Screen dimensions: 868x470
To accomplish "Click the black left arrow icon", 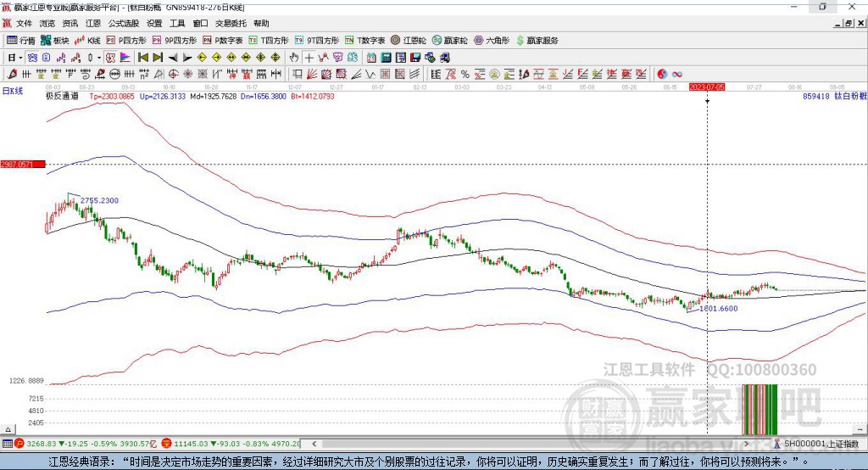I will point(173,58).
